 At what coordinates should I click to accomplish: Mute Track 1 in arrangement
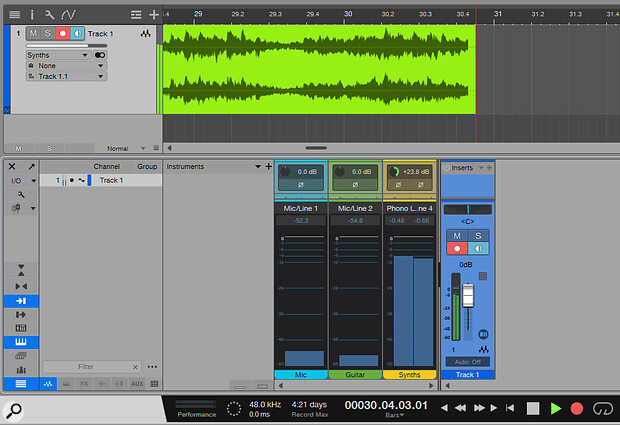click(x=33, y=34)
